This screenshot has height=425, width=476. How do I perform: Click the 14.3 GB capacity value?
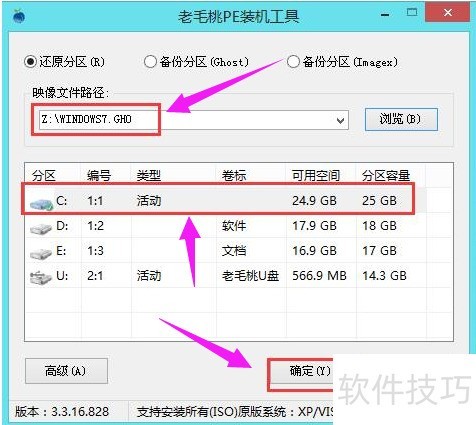coord(384,276)
